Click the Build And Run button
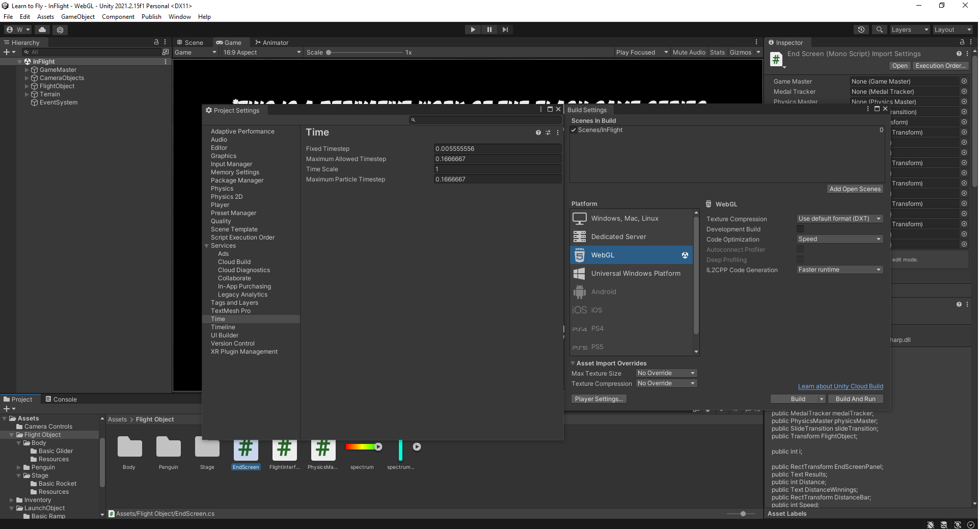Viewport: 980px width, 529px height. [x=855, y=399]
